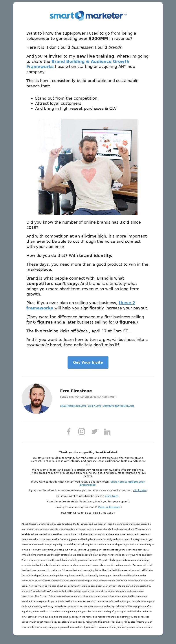Click the unsubscribe 'click here' link

[x=112, y=496]
